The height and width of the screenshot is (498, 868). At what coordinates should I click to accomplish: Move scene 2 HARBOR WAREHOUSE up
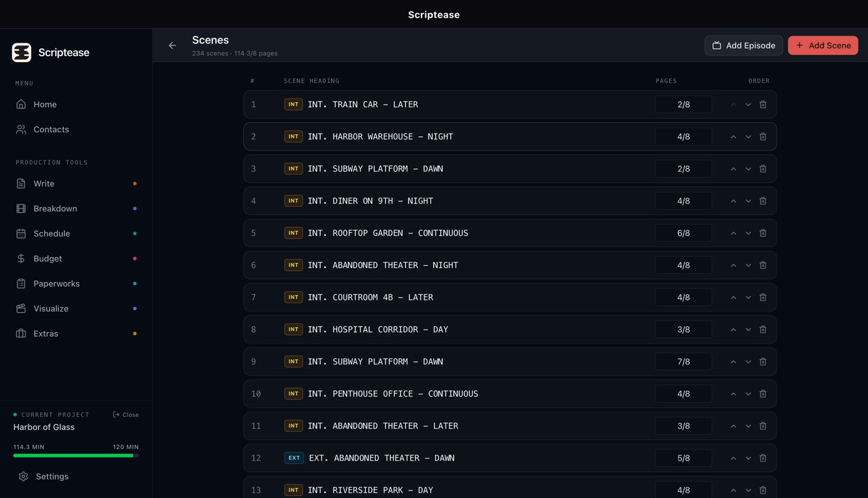click(733, 137)
